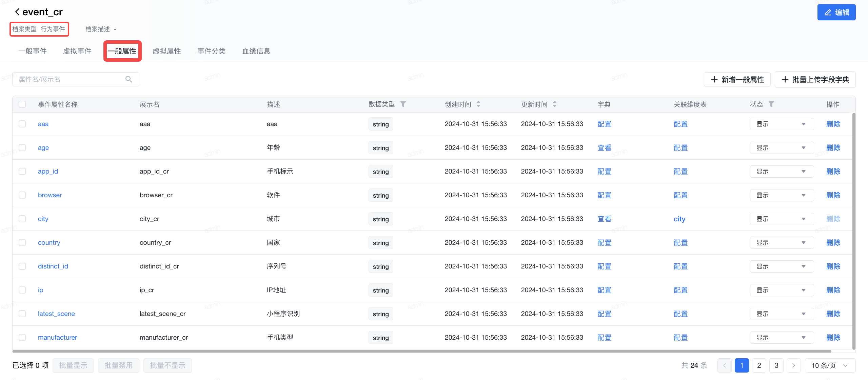Viewport: 868px width, 380px height.
Task: View the dictionary (查看) for city
Action: [x=604, y=219]
